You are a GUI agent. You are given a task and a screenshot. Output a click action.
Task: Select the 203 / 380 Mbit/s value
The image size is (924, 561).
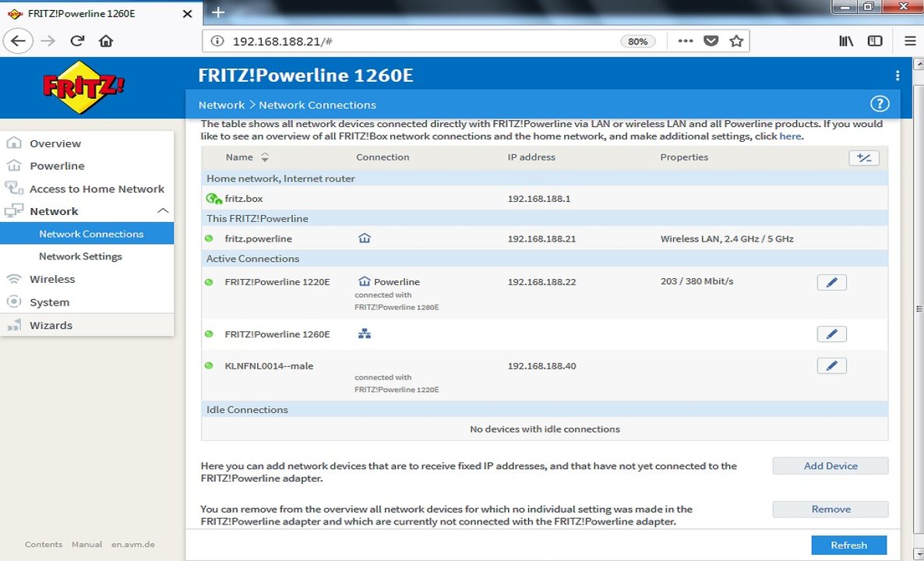click(697, 281)
